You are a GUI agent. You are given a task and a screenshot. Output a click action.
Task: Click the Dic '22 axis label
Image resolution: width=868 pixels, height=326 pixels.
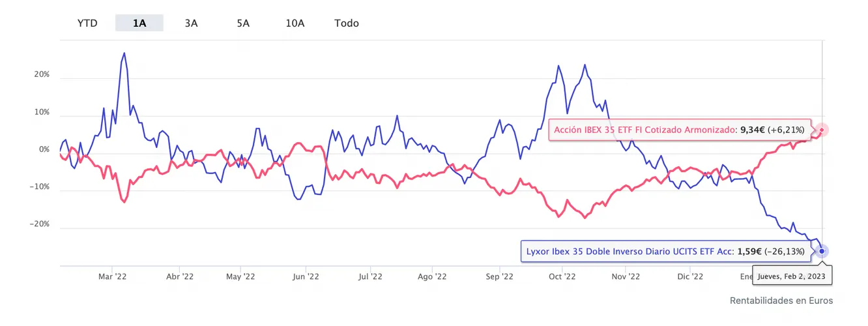pos(690,276)
